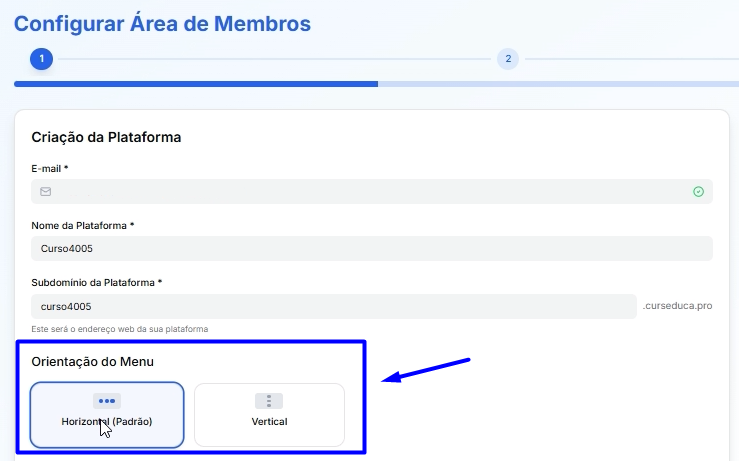The height and width of the screenshot is (461, 739).
Task: Focus the E-mail input field
Action: coord(370,191)
